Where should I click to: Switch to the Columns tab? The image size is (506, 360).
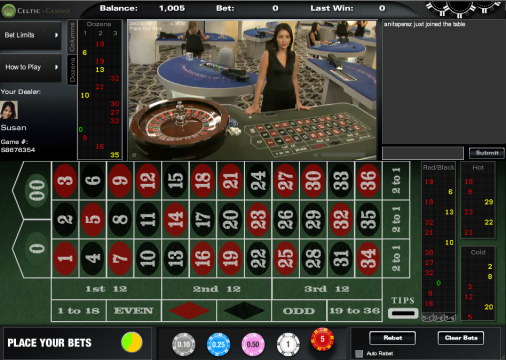point(72,37)
